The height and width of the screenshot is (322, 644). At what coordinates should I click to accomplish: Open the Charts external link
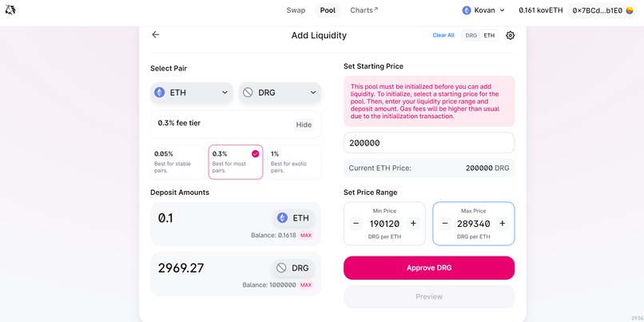pyautogui.click(x=364, y=10)
